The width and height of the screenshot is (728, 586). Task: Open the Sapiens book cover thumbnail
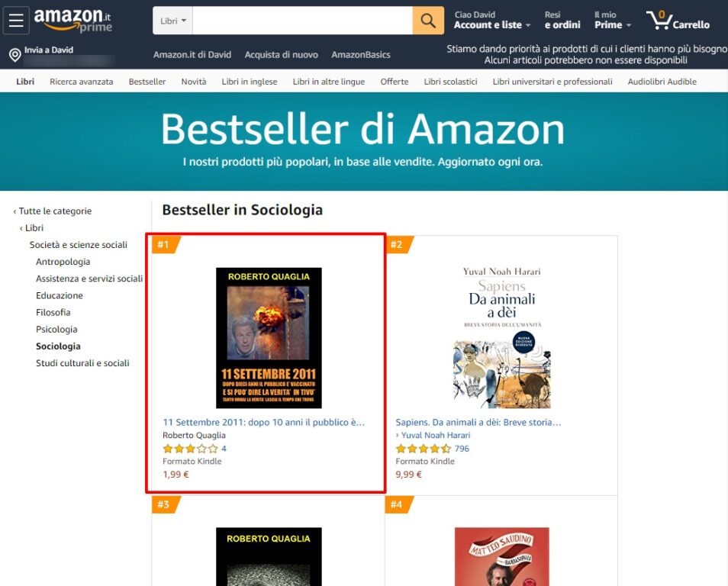click(x=502, y=337)
